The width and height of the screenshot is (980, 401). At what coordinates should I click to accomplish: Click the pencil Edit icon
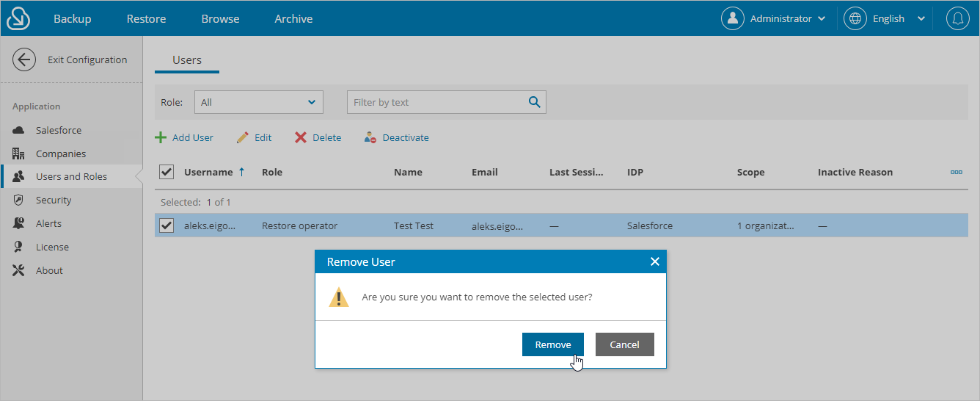[x=243, y=137]
